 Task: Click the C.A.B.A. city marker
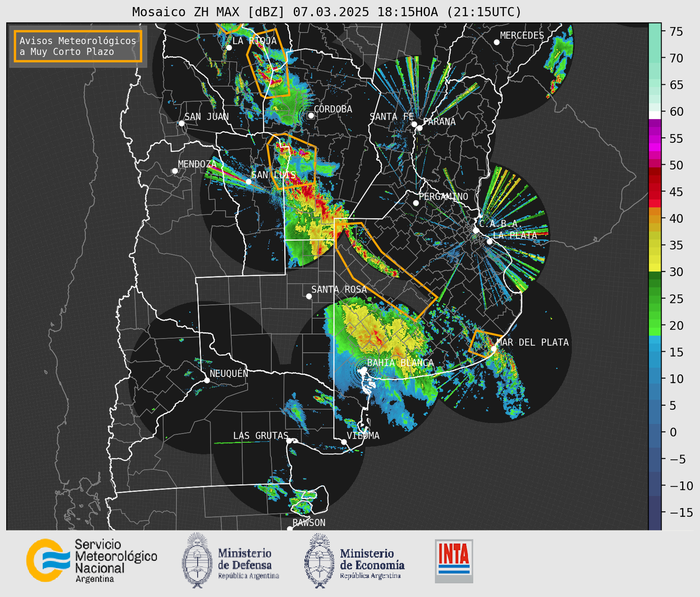point(476,230)
